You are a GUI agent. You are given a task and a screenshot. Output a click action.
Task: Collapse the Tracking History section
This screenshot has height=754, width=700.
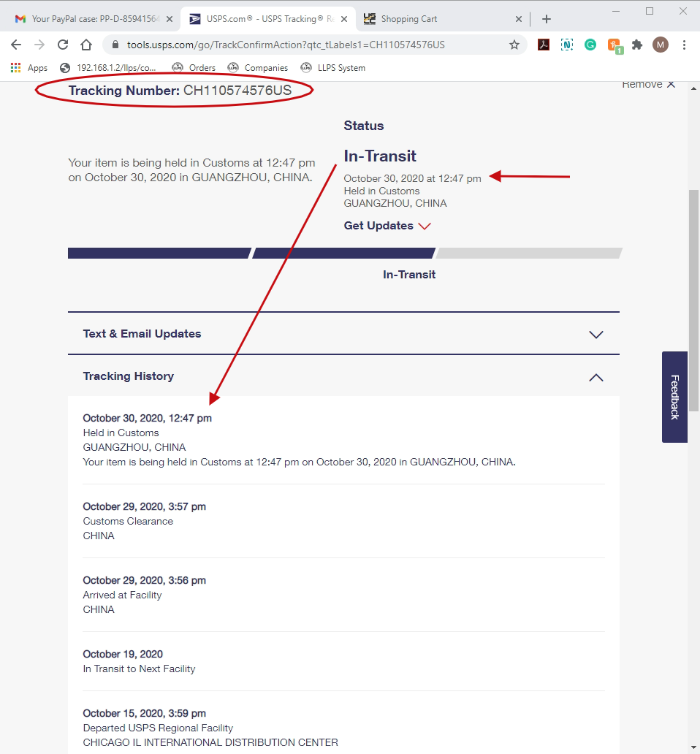tap(596, 377)
